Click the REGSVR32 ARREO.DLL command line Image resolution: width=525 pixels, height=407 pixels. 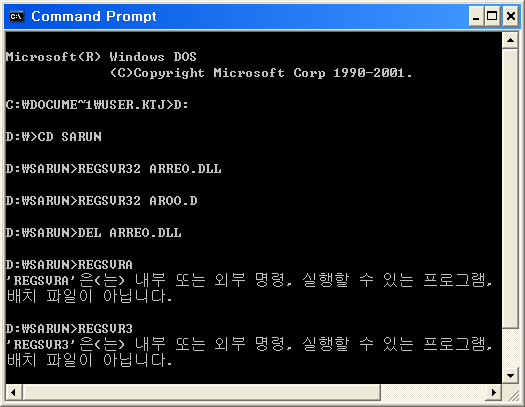coord(114,168)
